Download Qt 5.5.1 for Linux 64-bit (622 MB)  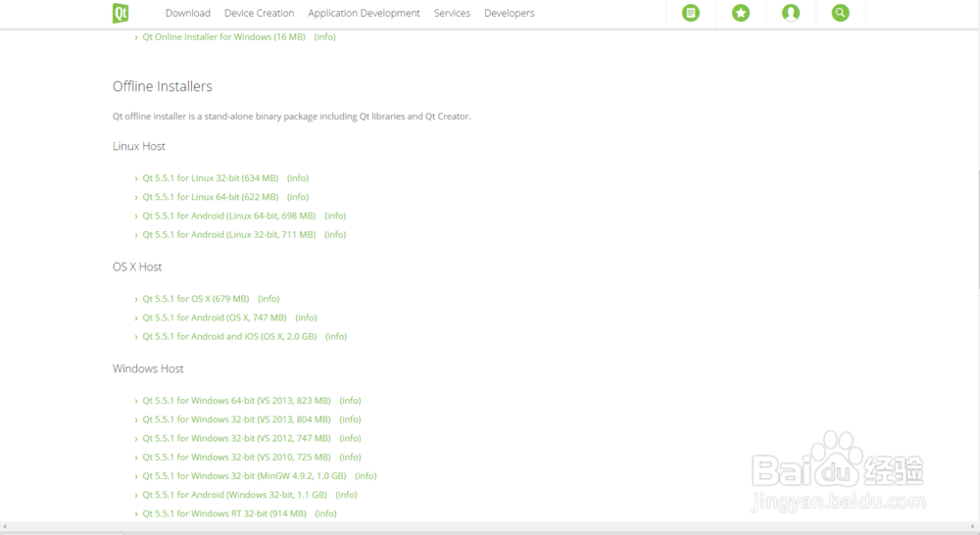(210, 197)
